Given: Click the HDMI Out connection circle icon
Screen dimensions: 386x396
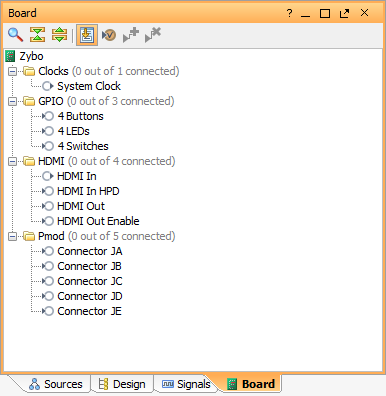Looking at the screenshot, I should click(48, 206).
